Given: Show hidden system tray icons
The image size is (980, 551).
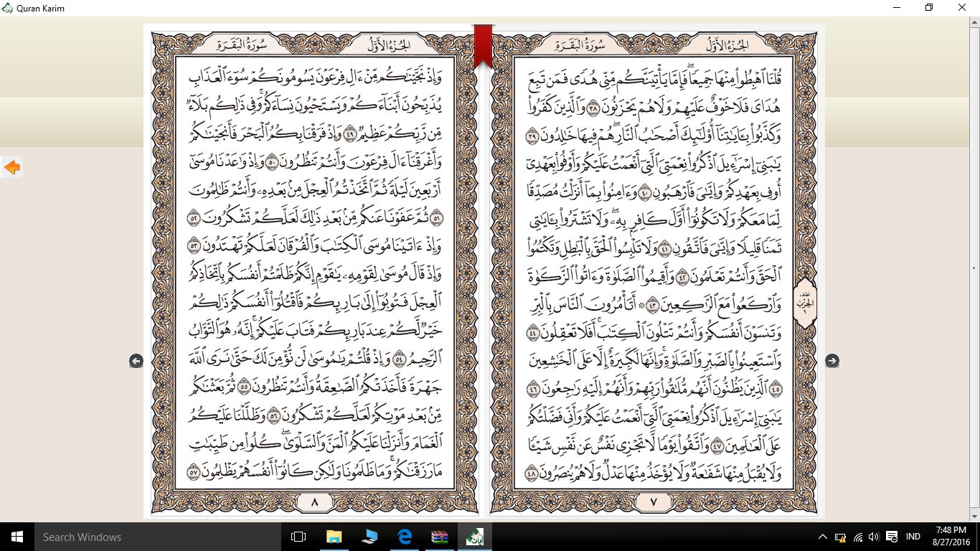Looking at the screenshot, I should point(823,537).
